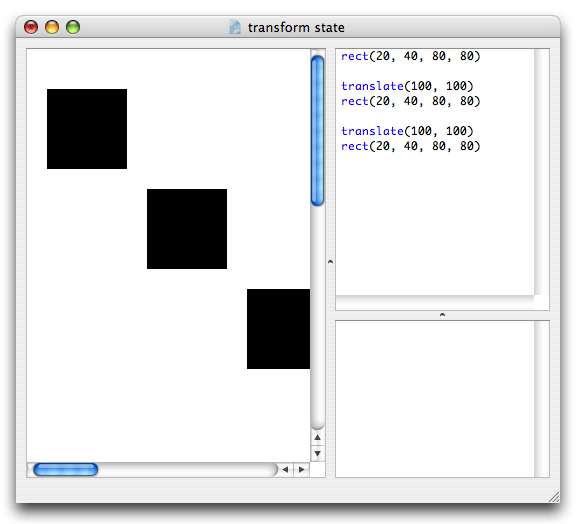Click the splitter handle between code and output
Viewport: 581px width, 524px height.
point(442,315)
